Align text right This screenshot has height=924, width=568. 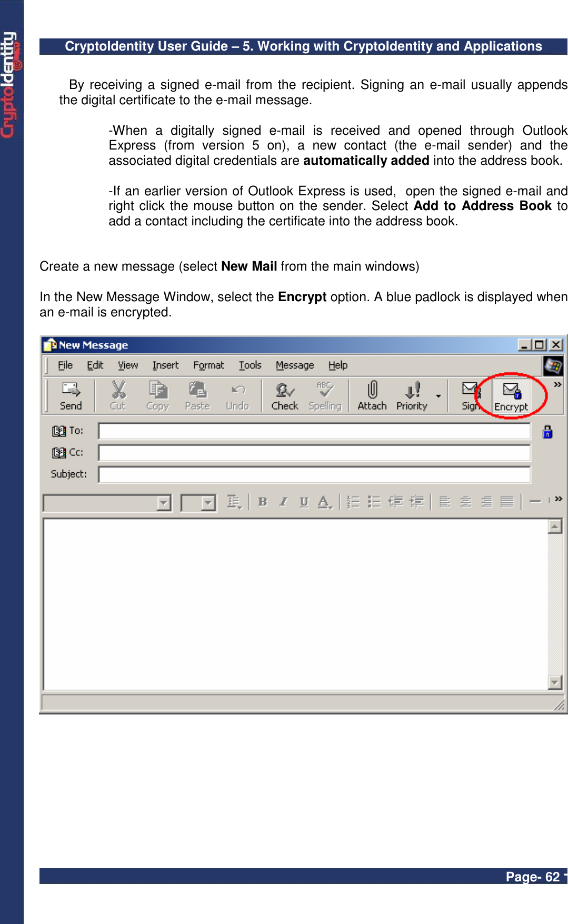(486, 502)
